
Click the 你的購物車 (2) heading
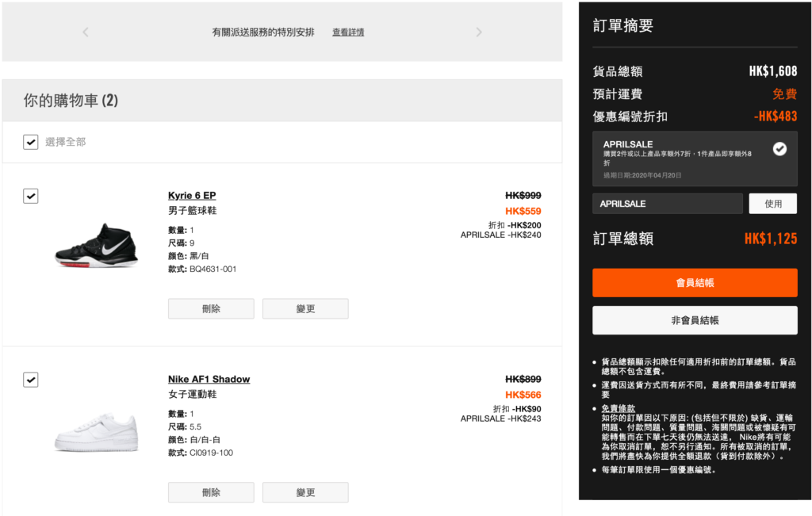coord(71,101)
